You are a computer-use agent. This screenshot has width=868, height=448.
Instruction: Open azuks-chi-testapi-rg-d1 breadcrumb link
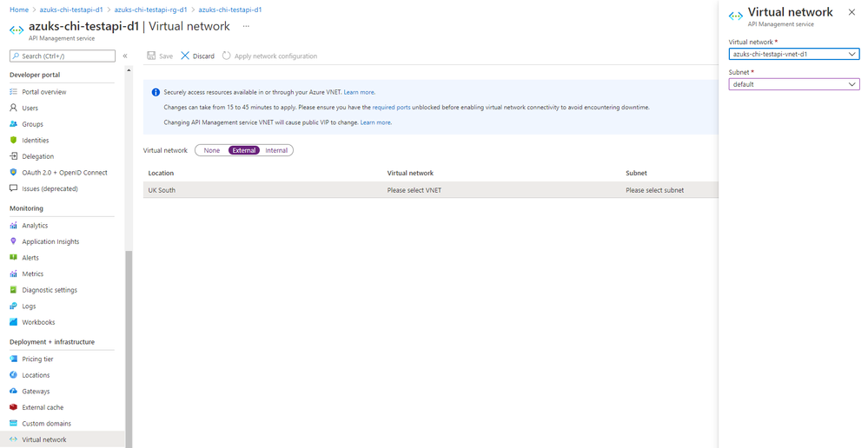tap(150, 10)
